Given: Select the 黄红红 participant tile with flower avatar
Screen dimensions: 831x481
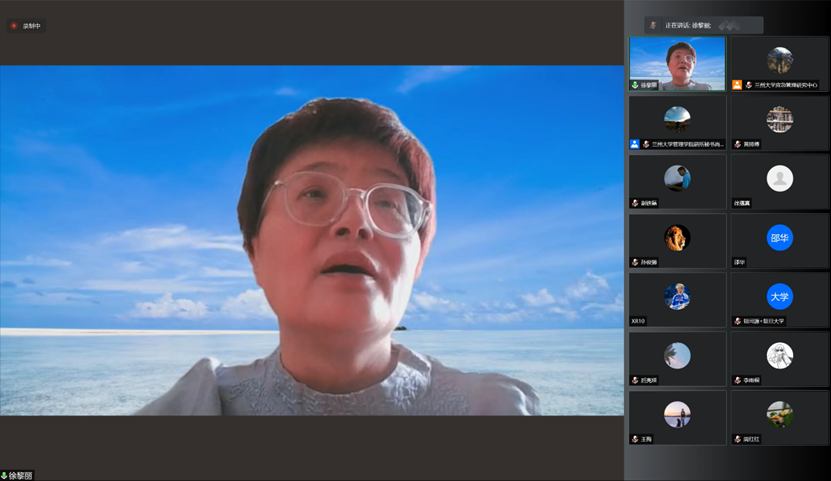Looking at the screenshot, I should [x=779, y=417].
